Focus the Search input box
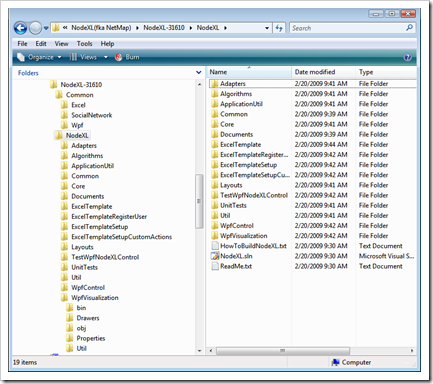The height and width of the screenshot is (384, 433). [347, 28]
